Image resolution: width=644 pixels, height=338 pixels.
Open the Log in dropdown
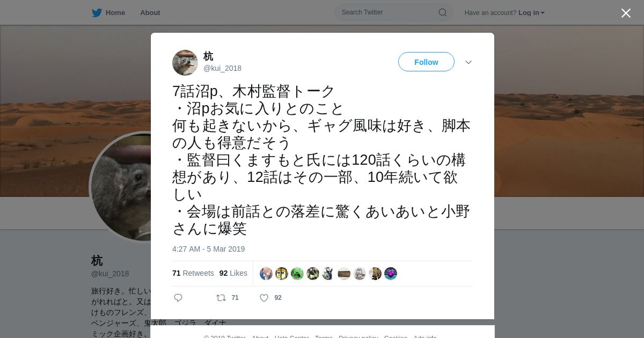pyautogui.click(x=531, y=13)
